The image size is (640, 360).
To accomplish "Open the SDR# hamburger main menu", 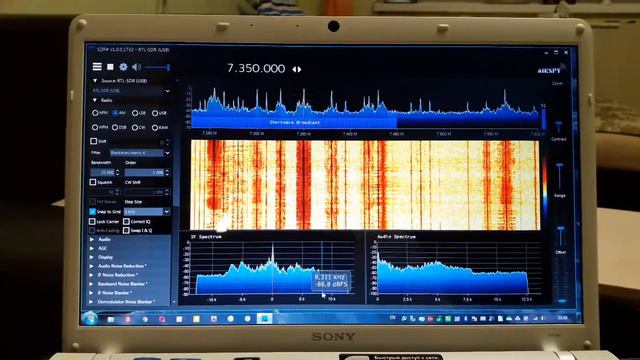I will point(97,67).
